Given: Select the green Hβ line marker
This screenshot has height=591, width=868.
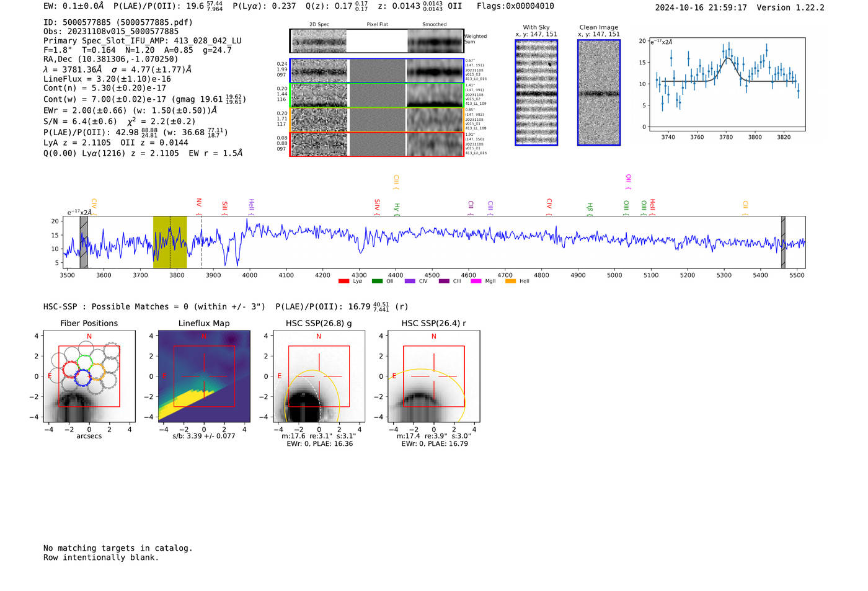Looking at the screenshot, I should pos(590,209).
